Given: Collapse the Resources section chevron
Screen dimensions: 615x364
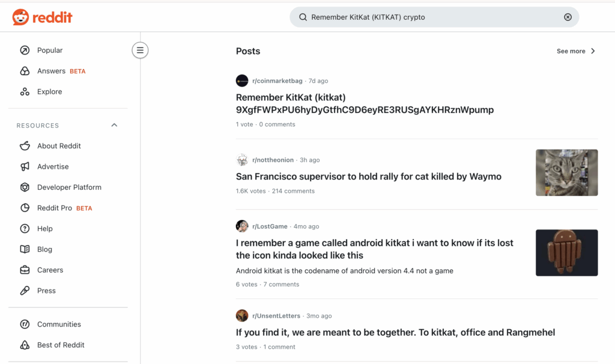Looking at the screenshot, I should [x=114, y=126].
